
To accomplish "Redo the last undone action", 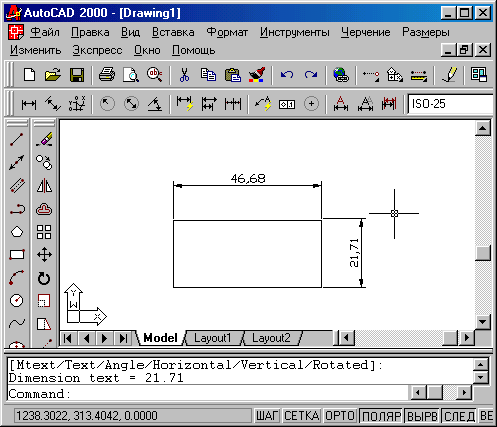I will click(311, 75).
